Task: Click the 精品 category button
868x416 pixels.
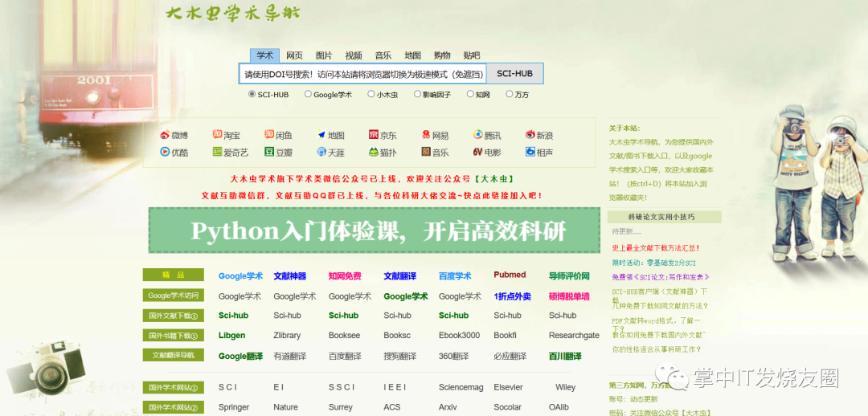Action: point(174,275)
